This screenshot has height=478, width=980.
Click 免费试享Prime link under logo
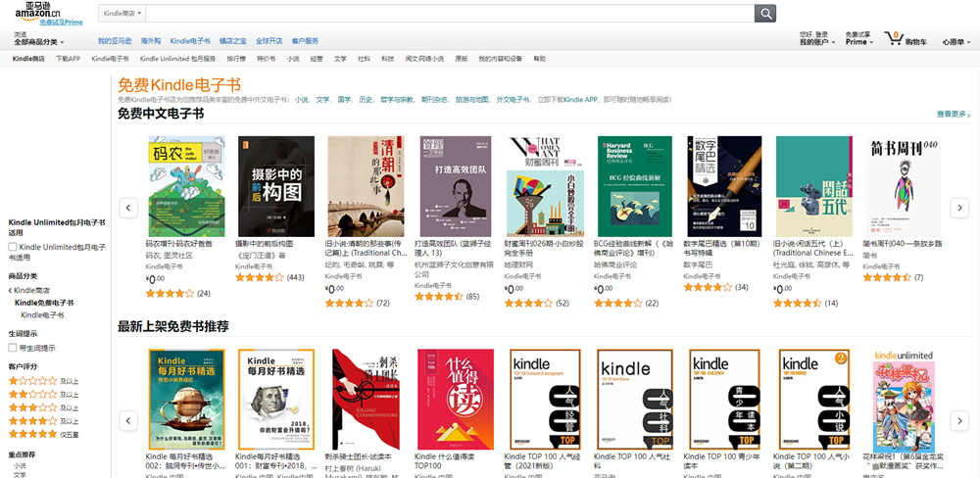[x=61, y=22]
